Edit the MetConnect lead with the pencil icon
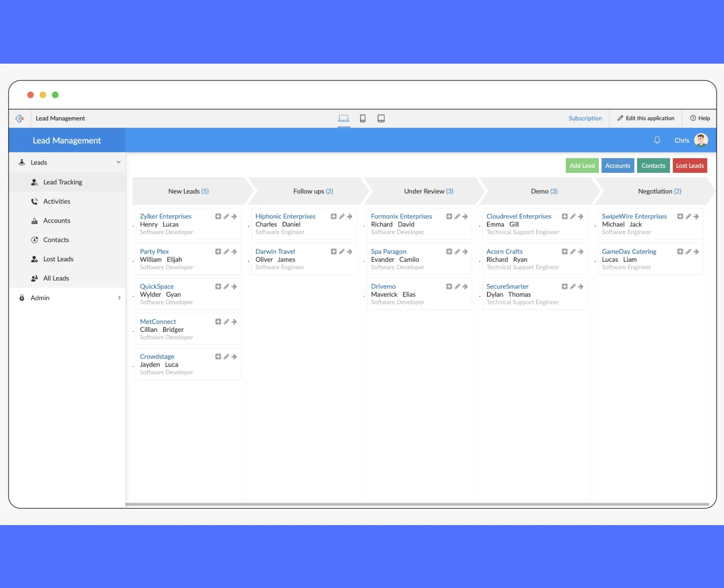This screenshot has width=724, height=588. coord(226,322)
